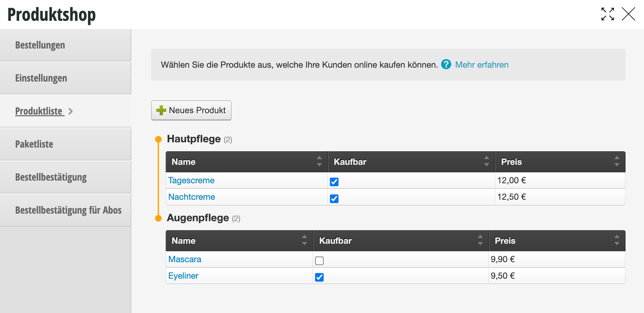This screenshot has width=644, height=313.
Task: Click the 9,50 € price cell
Action: point(557,276)
